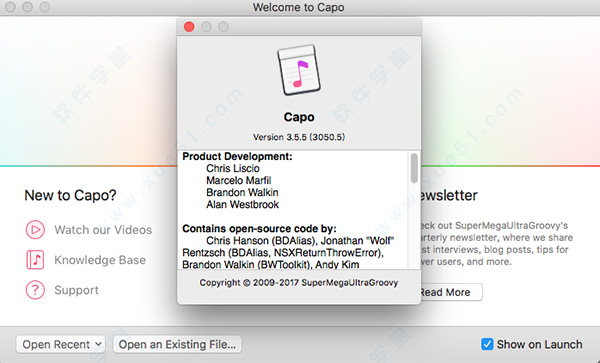The width and height of the screenshot is (600, 363).
Task: Toggle the Show on Launch checkbox
Action: coord(487,344)
